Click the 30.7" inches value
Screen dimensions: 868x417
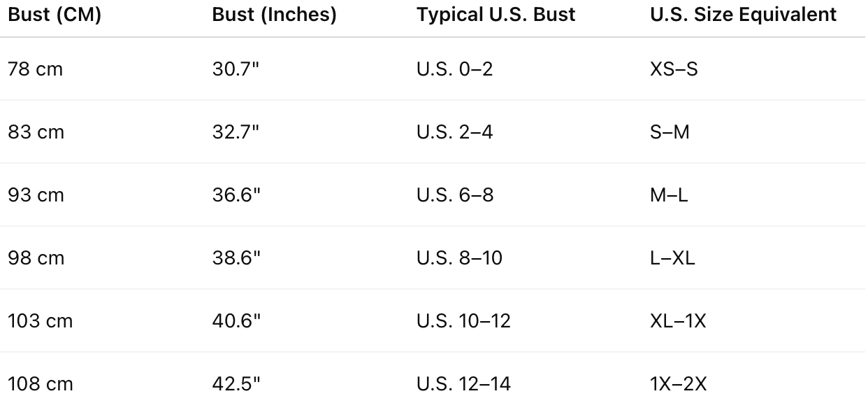coord(236,69)
